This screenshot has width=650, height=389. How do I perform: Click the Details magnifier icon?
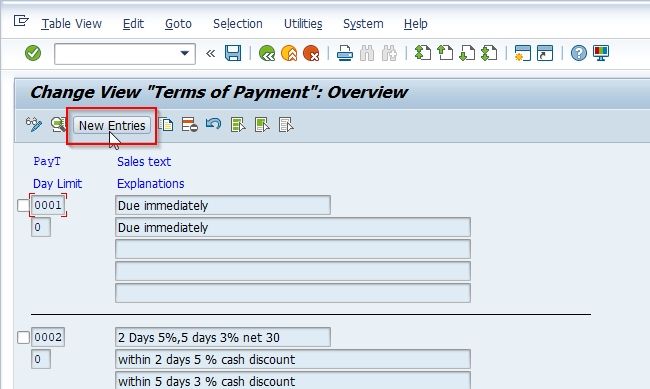pos(58,124)
